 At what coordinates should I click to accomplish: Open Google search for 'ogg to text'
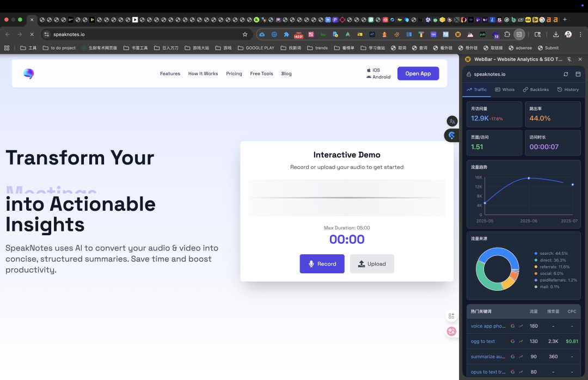pyautogui.click(x=513, y=341)
